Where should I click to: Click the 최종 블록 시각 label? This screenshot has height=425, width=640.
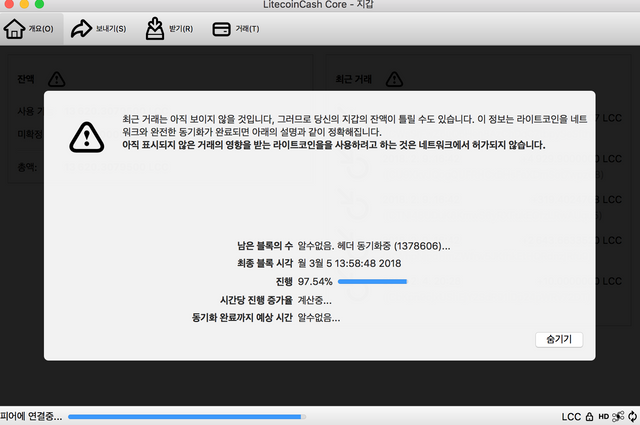tap(265, 263)
